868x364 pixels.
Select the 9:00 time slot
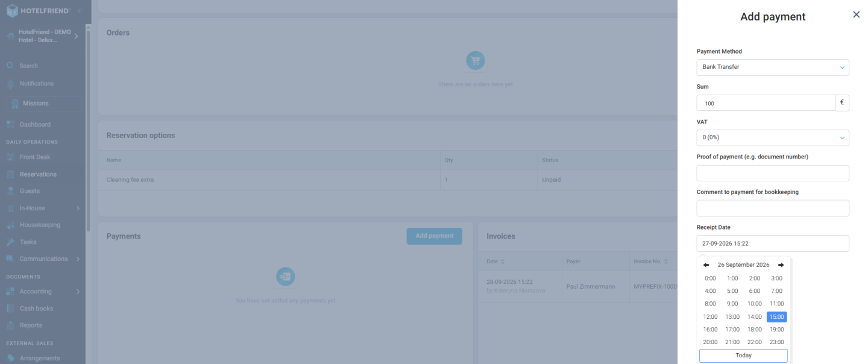[732, 304]
